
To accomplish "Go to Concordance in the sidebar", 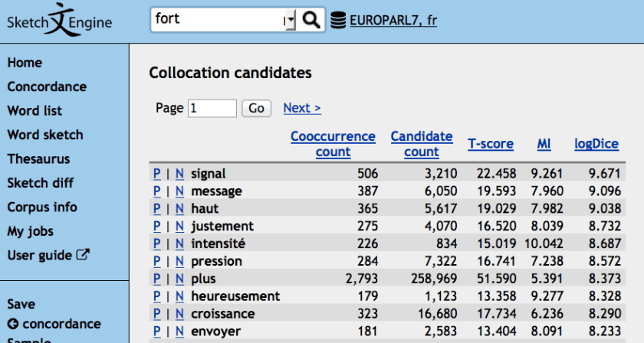I will point(47,87).
